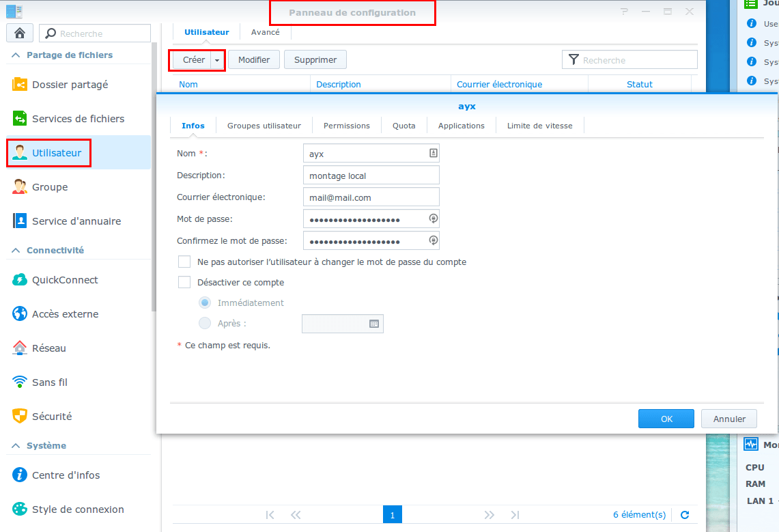Click the Courrier électronique input field
The width and height of the screenshot is (779, 532).
click(371, 197)
